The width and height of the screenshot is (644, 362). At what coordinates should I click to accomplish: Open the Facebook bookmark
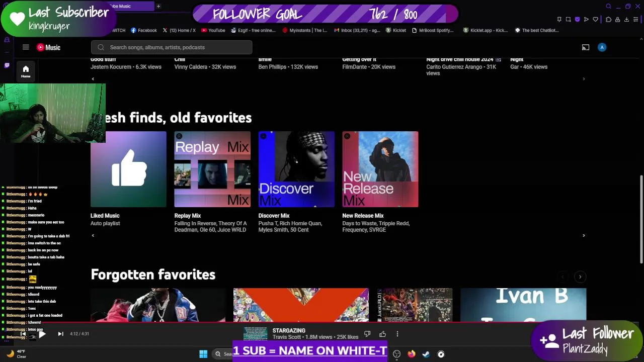click(x=144, y=30)
